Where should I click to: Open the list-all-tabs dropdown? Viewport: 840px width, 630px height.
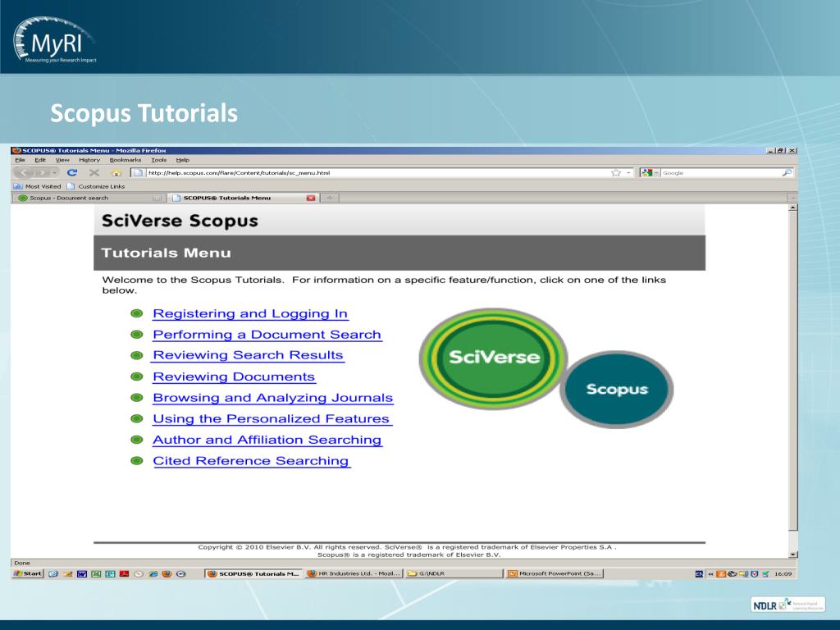click(x=793, y=198)
